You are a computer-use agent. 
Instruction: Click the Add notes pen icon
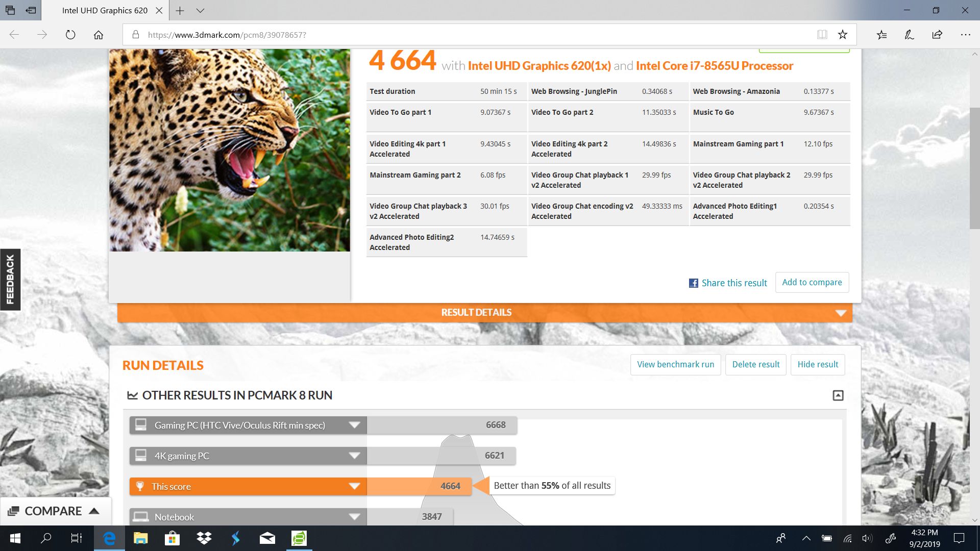click(909, 35)
